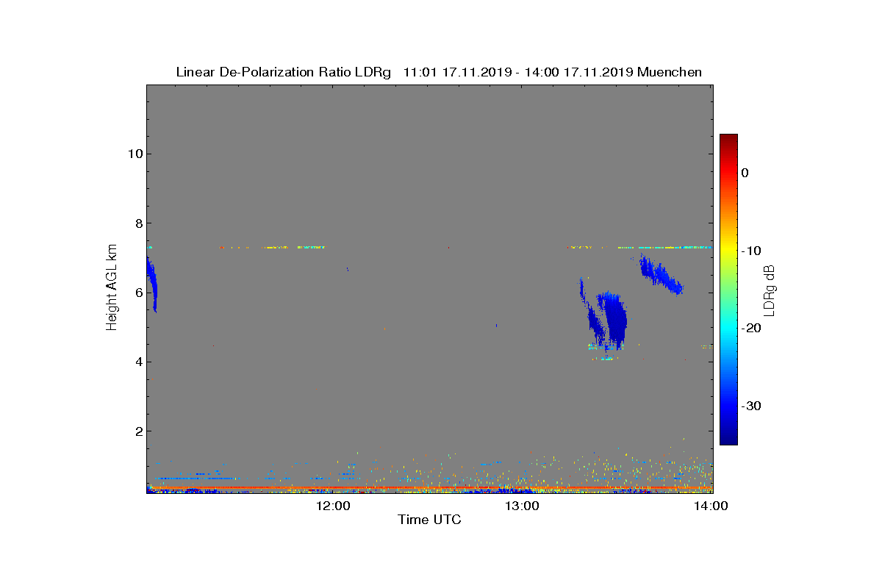Click the height tick label 8
The height and width of the screenshot is (588, 882).
(137, 223)
